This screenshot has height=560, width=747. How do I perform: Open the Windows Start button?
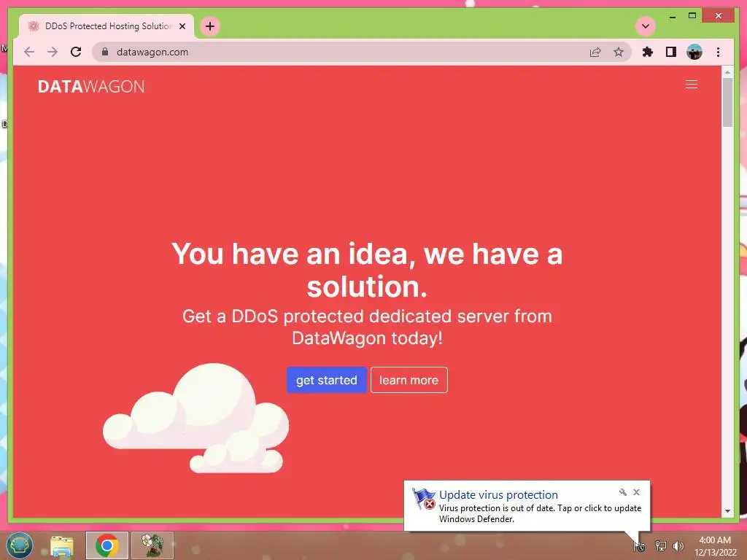click(x=20, y=545)
